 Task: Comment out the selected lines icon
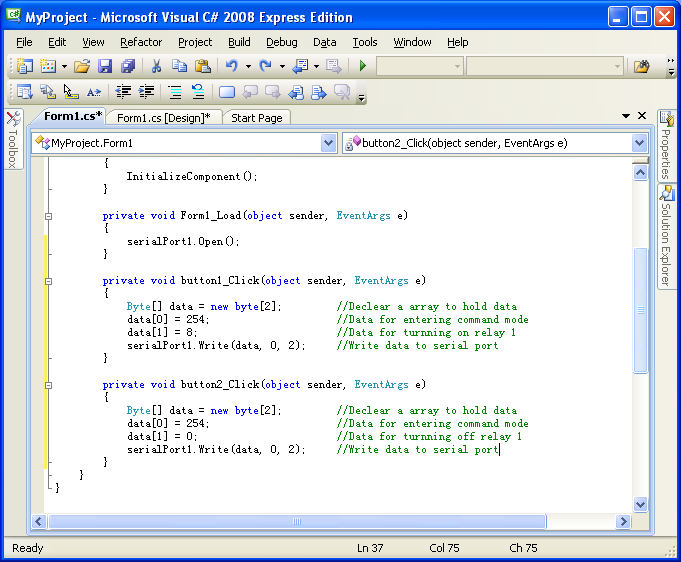[x=175, y=92]
